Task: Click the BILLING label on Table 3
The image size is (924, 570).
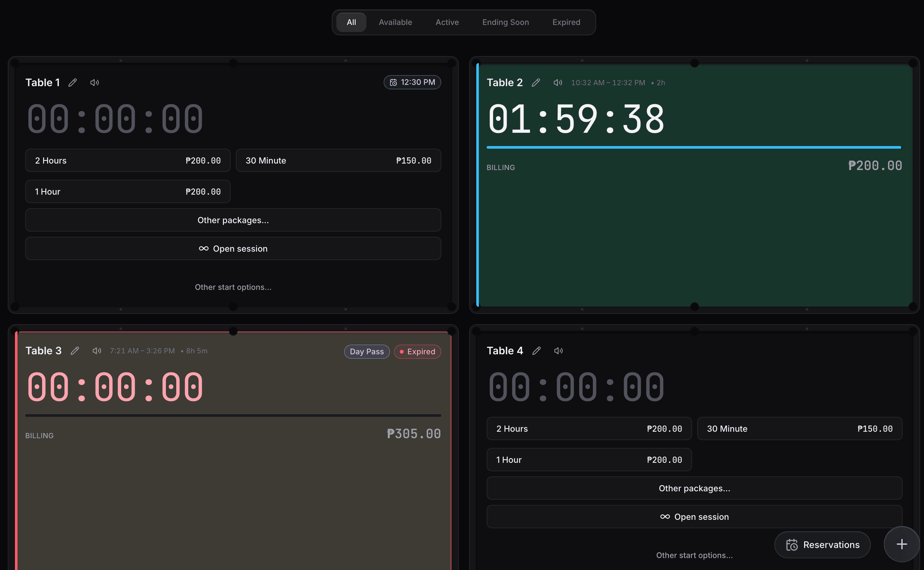Action: point(39,435)
